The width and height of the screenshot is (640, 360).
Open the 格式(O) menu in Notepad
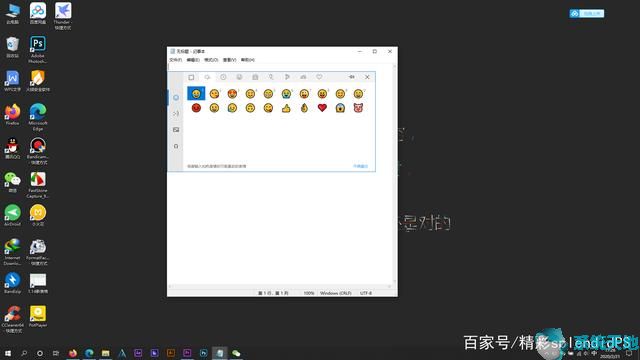(211, 60)
